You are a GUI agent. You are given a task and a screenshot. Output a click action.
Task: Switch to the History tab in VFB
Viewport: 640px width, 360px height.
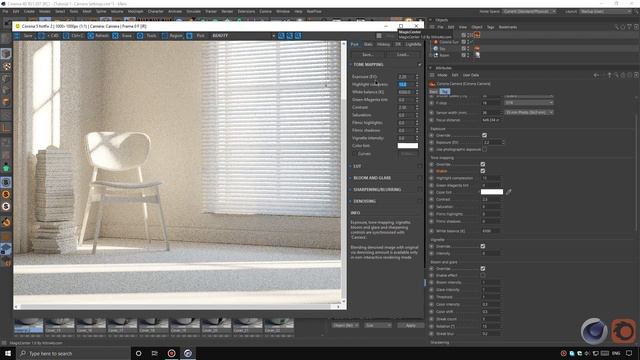[383, 44]
